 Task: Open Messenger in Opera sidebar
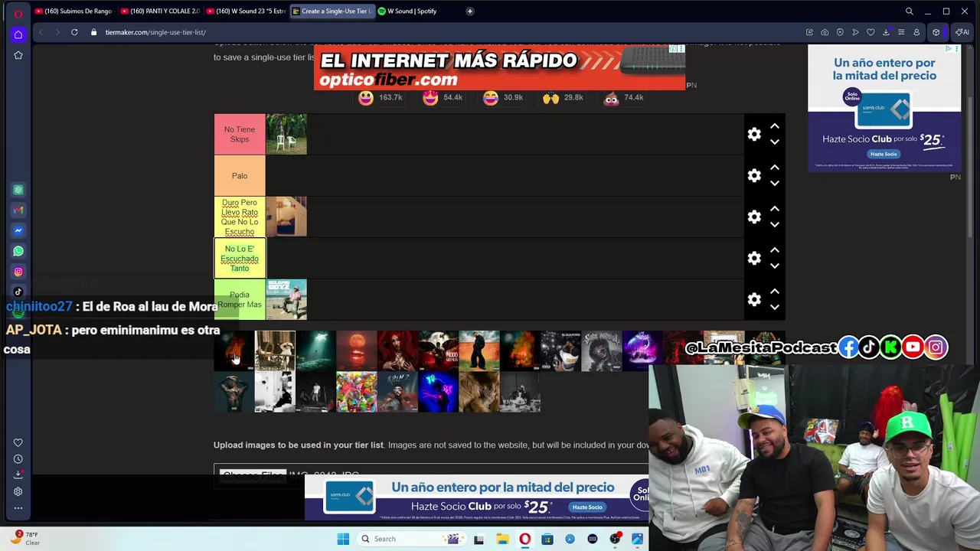(18, 230)
